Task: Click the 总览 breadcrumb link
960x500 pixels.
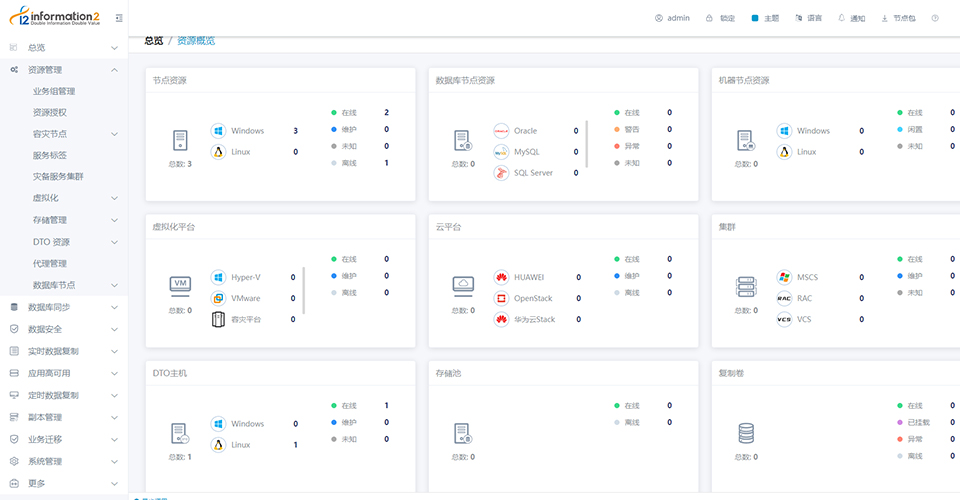Action: click(153, 41)
